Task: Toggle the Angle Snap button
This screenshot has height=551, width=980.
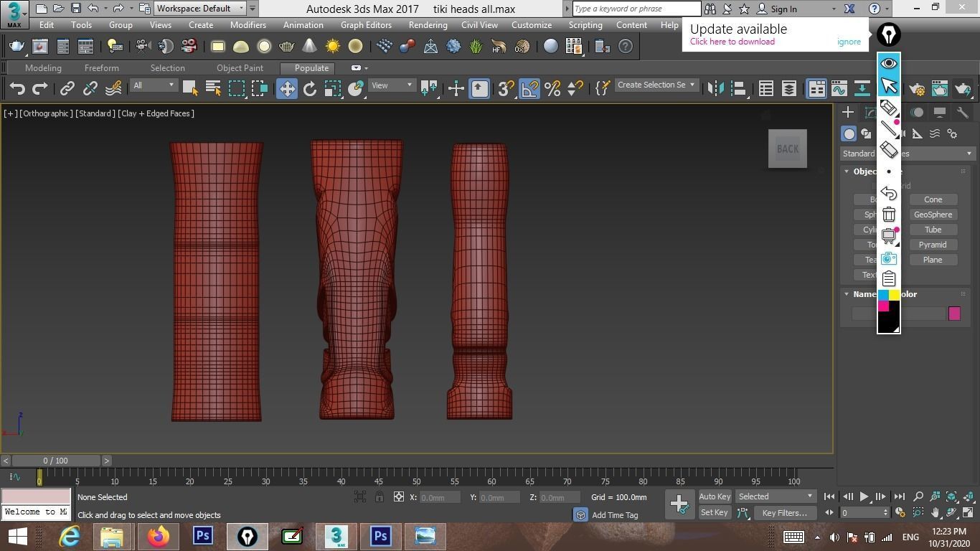Action: coord(529,88)
